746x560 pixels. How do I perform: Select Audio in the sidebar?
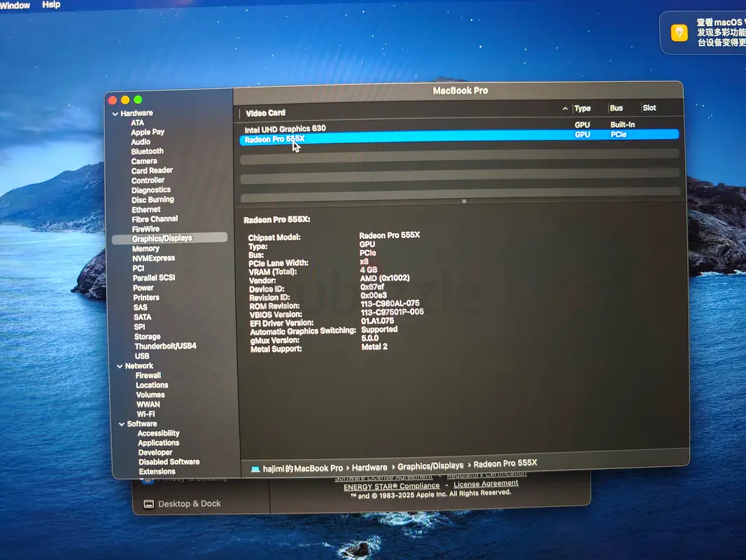(141, 142)
